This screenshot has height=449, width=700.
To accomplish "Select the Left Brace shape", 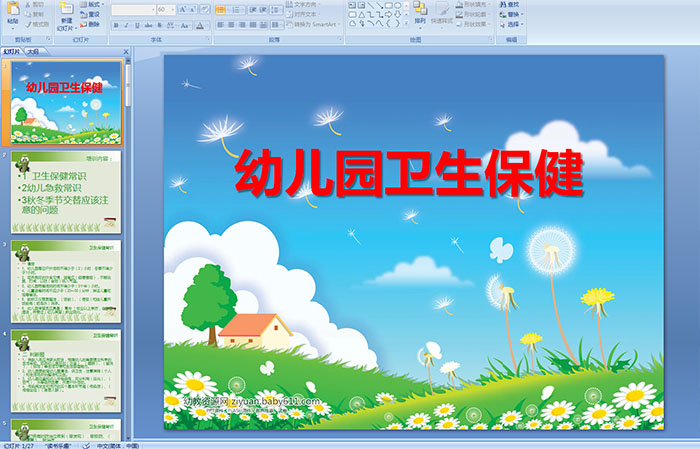I will (388, 23).
